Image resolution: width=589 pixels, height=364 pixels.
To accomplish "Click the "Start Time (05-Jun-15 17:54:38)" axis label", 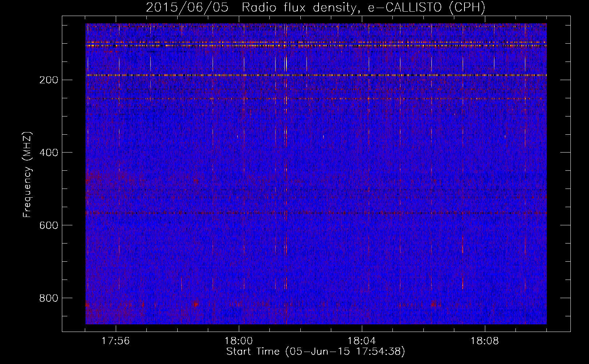I will 316,352.
